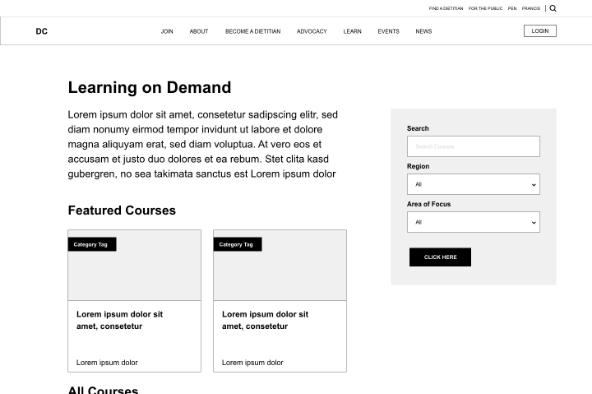Click the All Courses heading
Viewport: 592px width, 394px height.
point(103,389)
